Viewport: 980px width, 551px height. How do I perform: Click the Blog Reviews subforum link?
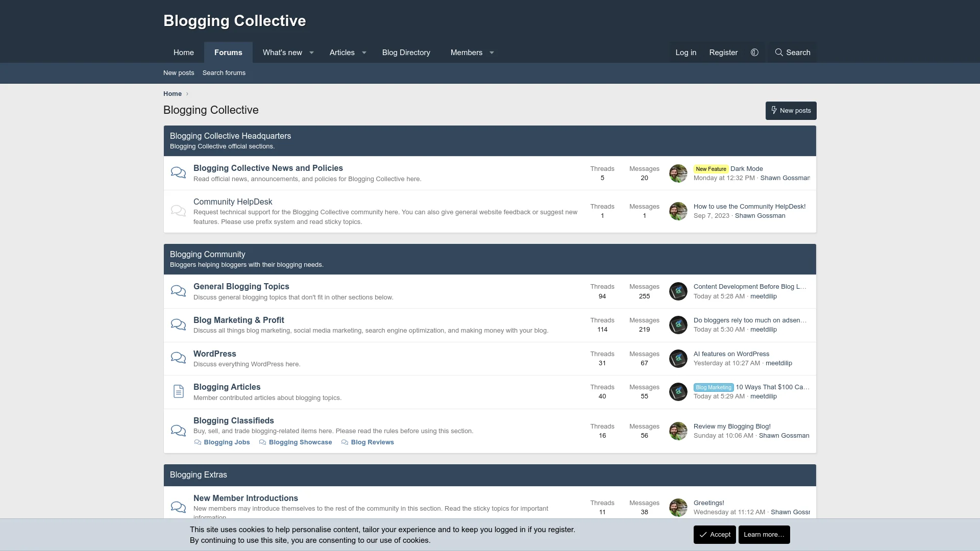click(x=372, y=442)
